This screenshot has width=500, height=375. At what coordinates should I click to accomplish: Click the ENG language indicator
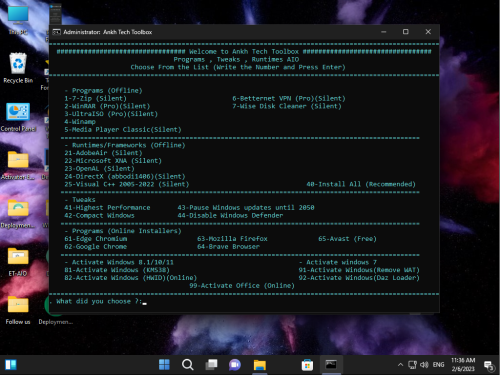[x=438, y=365]
